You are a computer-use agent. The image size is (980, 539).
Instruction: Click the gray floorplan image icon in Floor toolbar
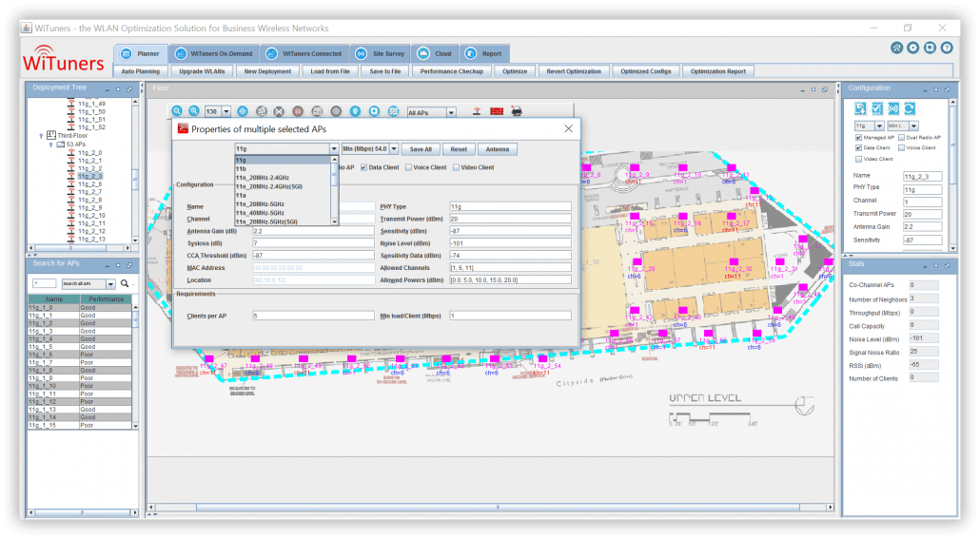317,111
